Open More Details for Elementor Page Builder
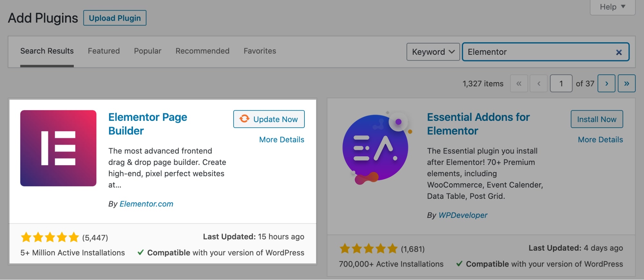This screenshot has height=280, width=644. 282,140
